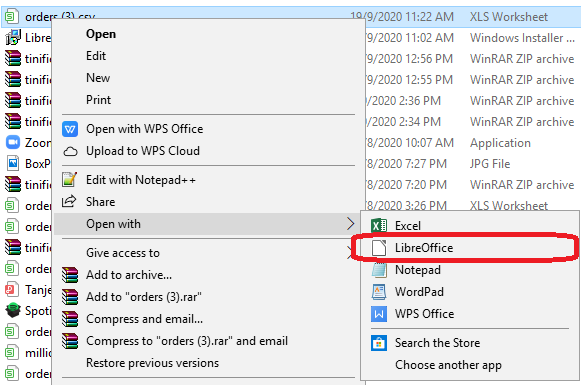Click the Application type cell
The image size is (581, 386).
[501, 143]
